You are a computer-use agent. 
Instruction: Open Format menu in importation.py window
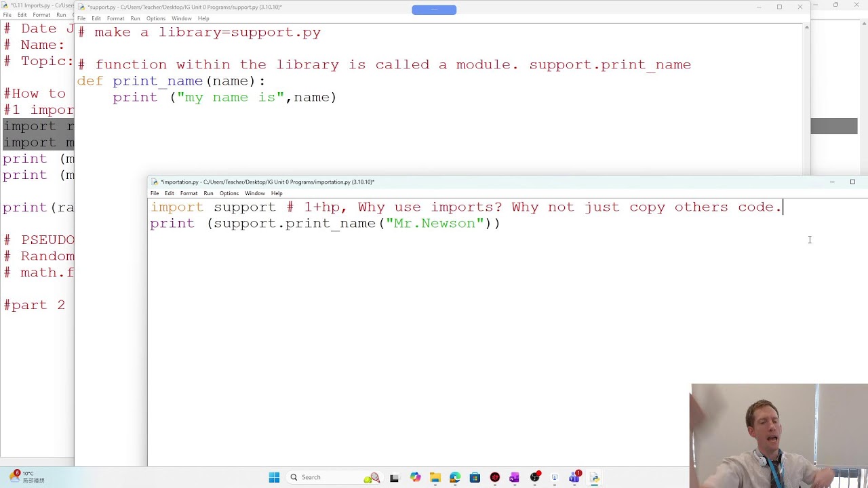pos(189,193)
